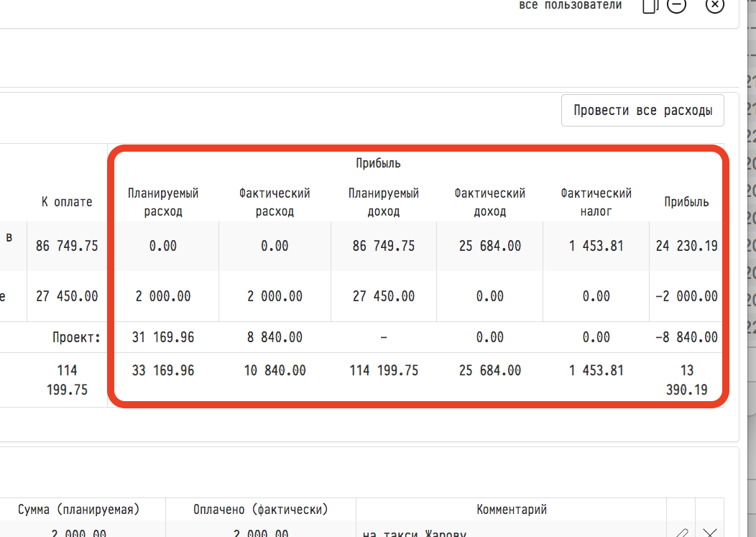This screenshot has height=537, width=756.
Task: Click the Фактический расход column header
Action: click(x=275, y=202)
